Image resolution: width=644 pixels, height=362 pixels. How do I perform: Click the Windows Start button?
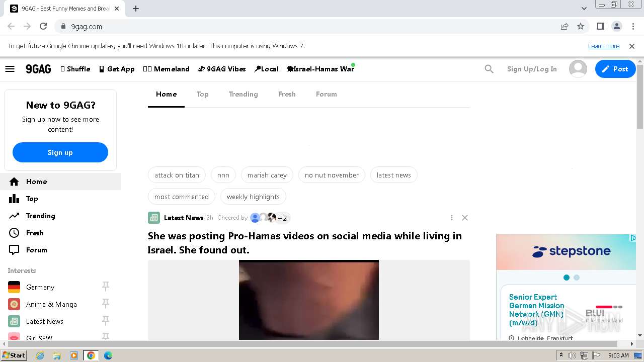tap(14, 355)
